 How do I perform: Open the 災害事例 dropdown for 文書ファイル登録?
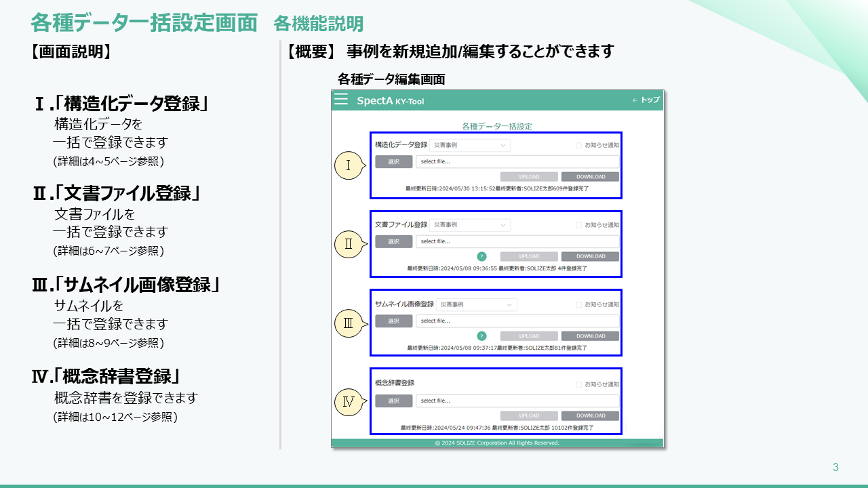click(x=469, y=225)
